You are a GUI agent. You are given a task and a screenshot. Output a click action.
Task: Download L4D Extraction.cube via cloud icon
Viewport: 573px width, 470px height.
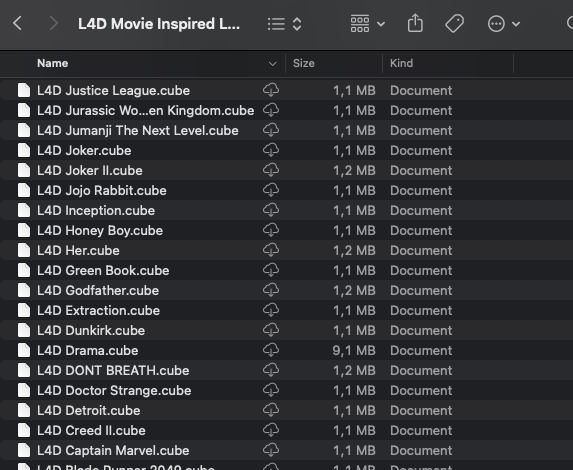point(271,310)
